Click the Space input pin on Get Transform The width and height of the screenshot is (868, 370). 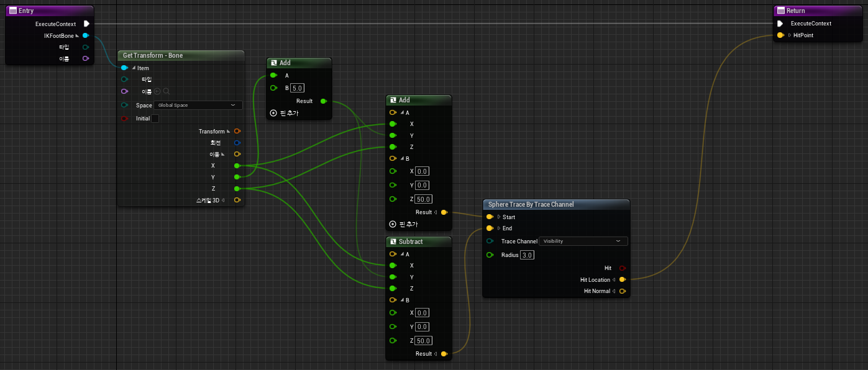(124, 105)
